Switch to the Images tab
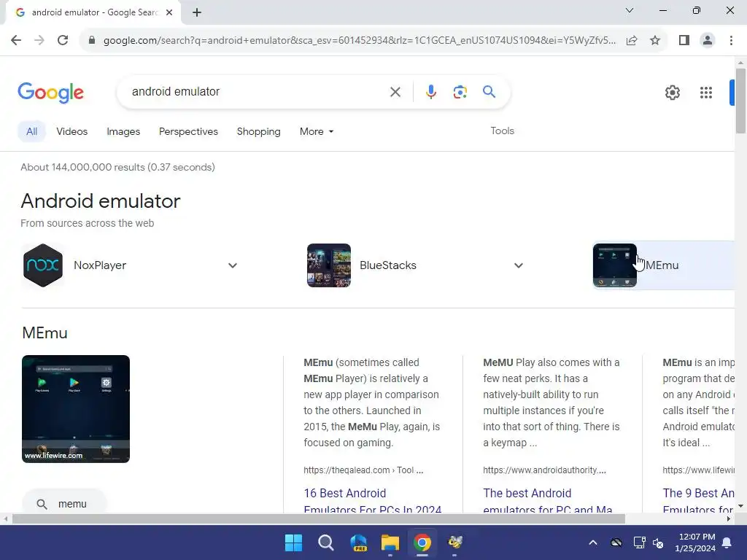The width and height of the screenshot is (747, 560). coord(123,131)
